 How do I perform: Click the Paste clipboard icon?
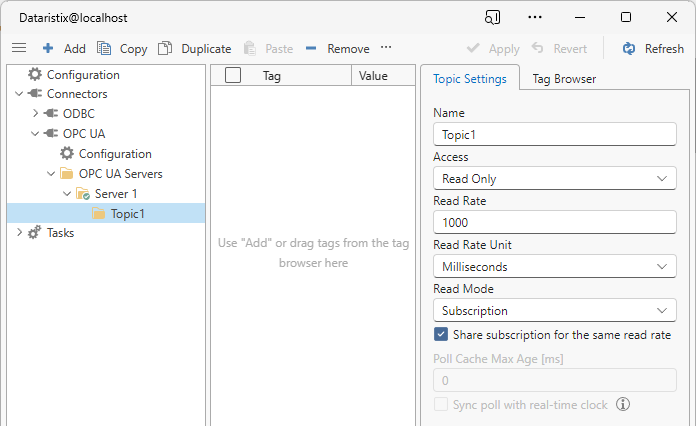250,48
